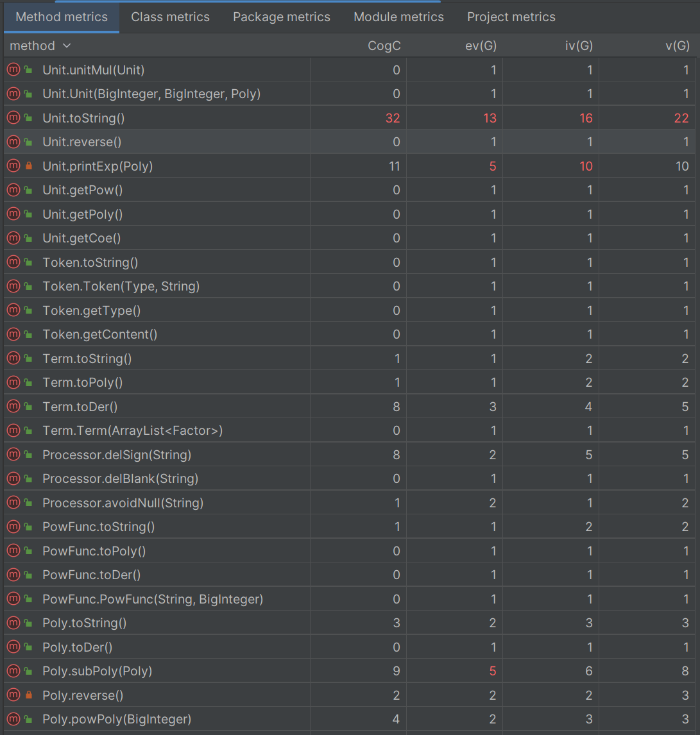The width and height of the screenshot is (700, 735).
Task: Click iv(G) value 10 for Unit.printExp(Poly)
Action: (586, 166)
